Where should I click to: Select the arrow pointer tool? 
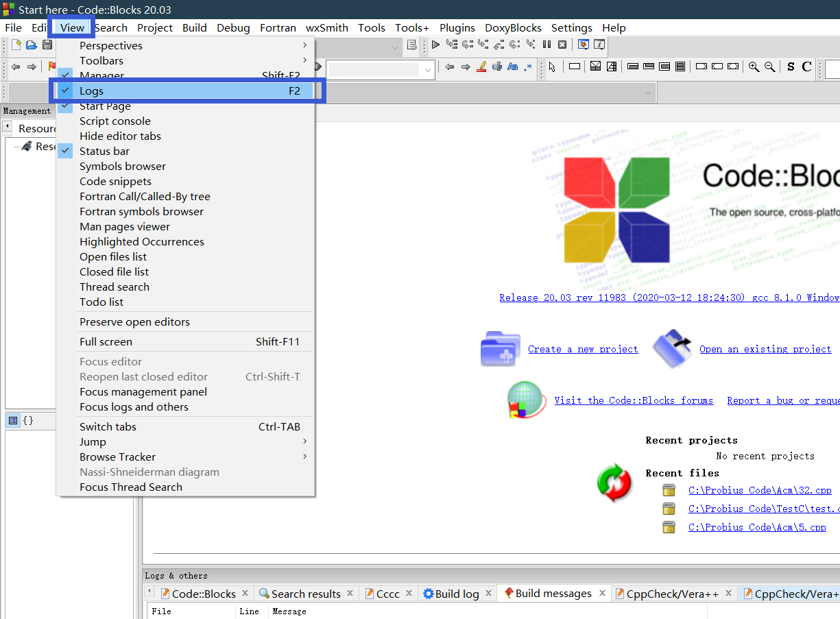pyautogui.click(x=553, y=66)
